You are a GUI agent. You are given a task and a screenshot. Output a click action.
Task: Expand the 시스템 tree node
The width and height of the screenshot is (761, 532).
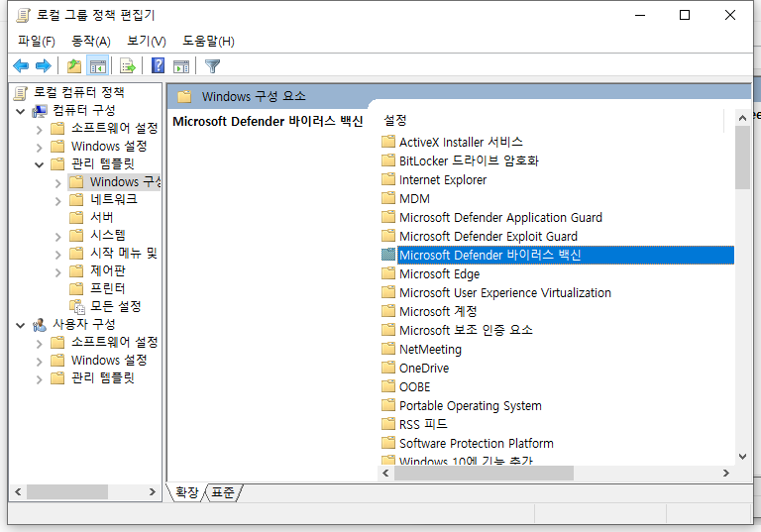[57, 237]
